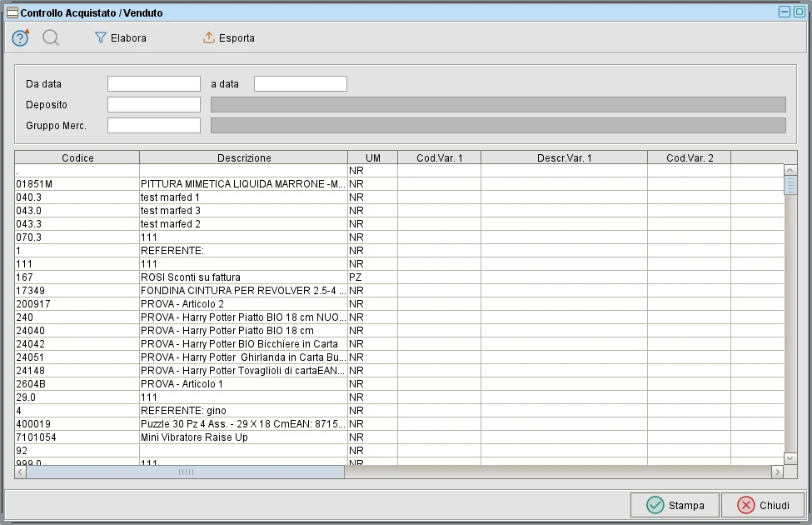Click the vertical scrollbar up arrow
This screenshot has height=525, width=812.
(790, 170)
